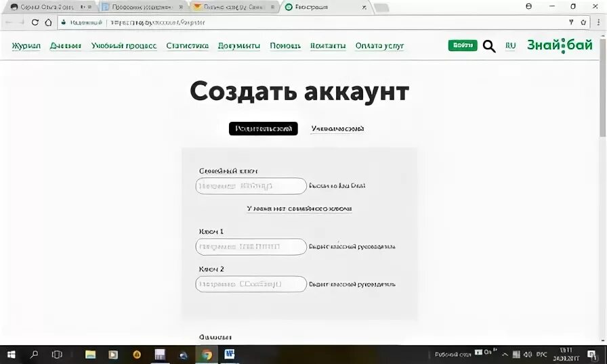607x364 pixels.
Task: Click the orange round app icon on taskbar
Action: point(137,355)
